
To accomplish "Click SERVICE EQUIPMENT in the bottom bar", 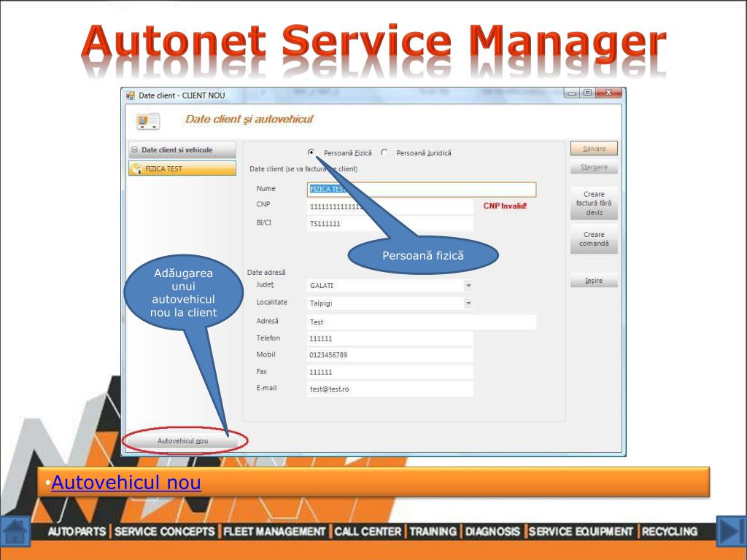I will tap(581, 532).
